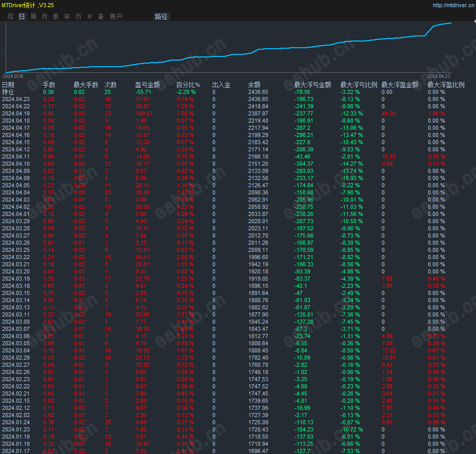Viewport: 476px width, 454px height.
Task: Click the 37 trade count for 2024.04.10
Action: 108,164
